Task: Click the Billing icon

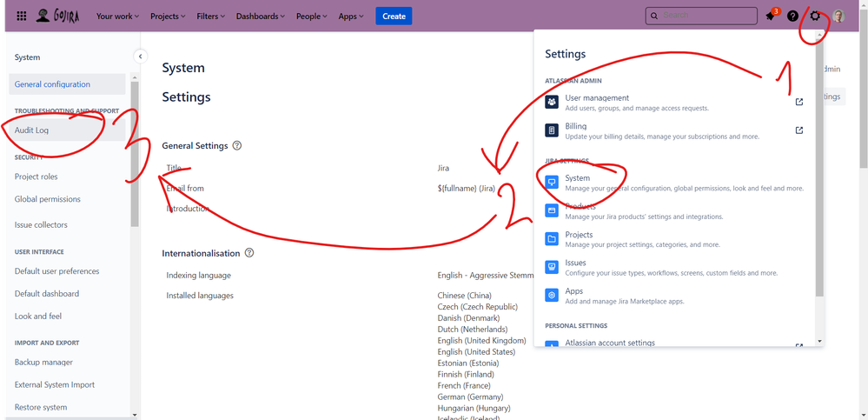Action: pyautogui.click(x=552, y=130)
